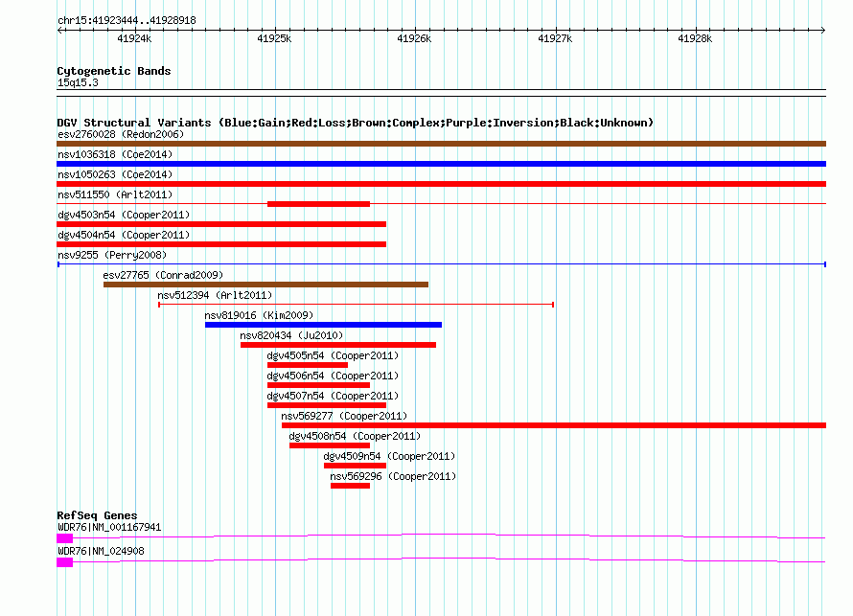Select the brown esv27765 (Conrad2009) bar

266,285
